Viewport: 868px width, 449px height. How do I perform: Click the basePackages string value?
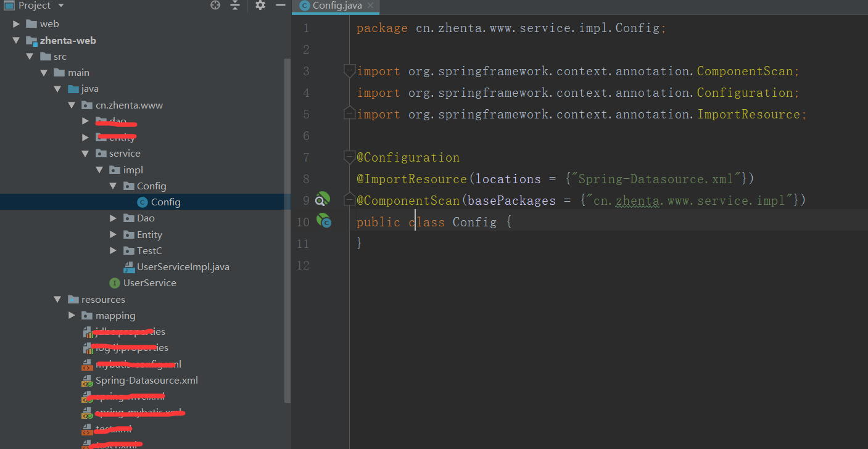pyautogui.click(x=690, y=200)
